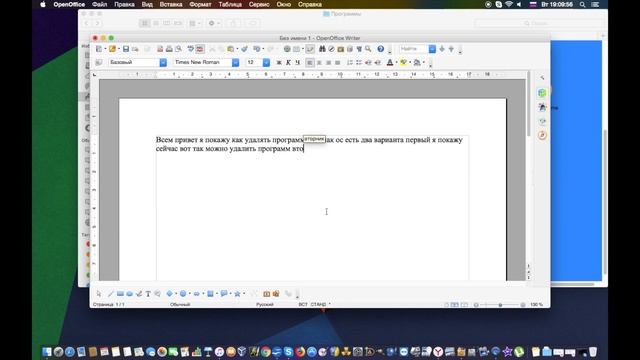This screenshot has height=360, width=640.
Task: Select the Ellipse drawing tool
Action: (129, 293)
